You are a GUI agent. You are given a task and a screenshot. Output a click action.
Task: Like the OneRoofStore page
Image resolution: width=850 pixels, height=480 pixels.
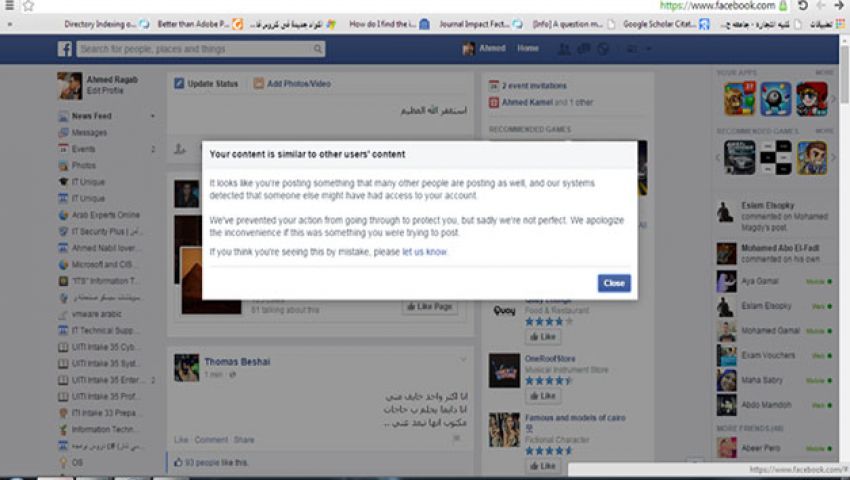tap(543, 396)
